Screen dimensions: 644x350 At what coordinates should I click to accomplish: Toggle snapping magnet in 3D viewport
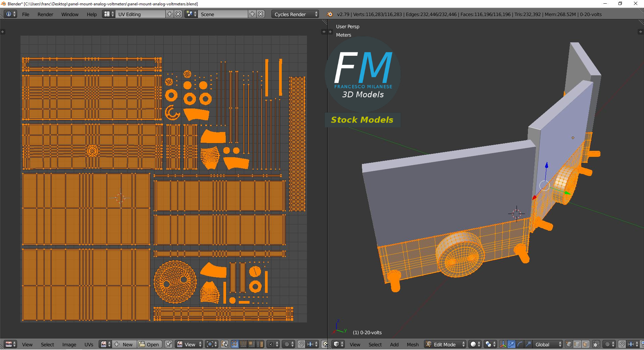click(x=622, y=344)
